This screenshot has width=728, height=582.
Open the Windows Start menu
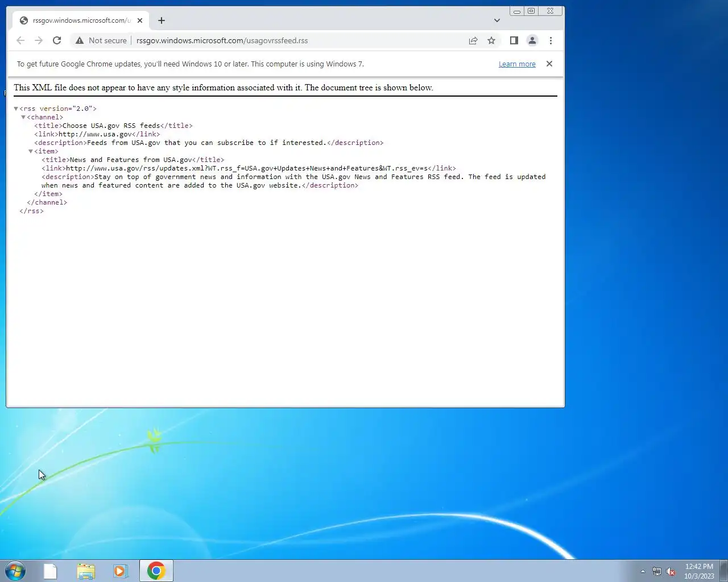tap(15, 571)
